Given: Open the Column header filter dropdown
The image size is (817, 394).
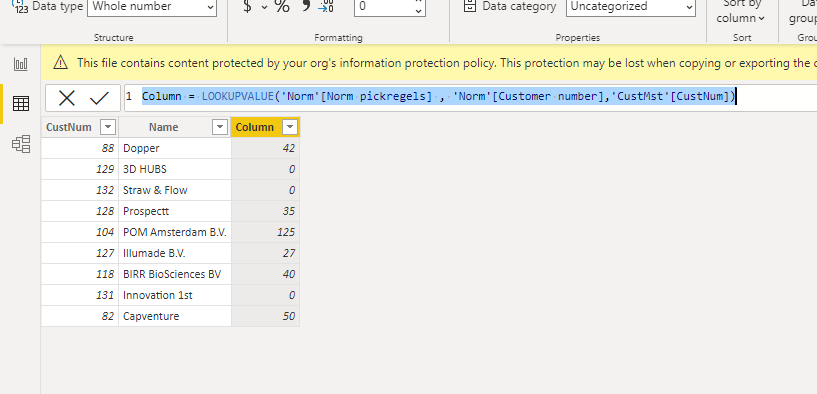Looking at the screenshot, I should pos(290,127).
